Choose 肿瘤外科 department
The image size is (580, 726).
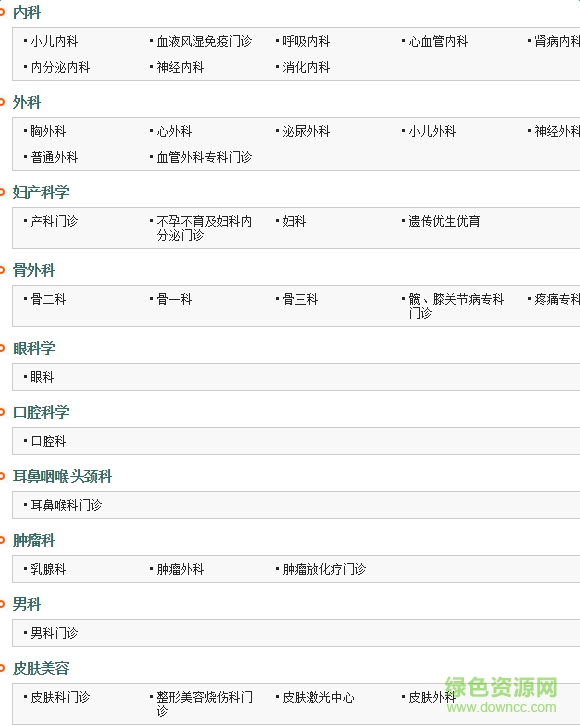pos(180,569)
